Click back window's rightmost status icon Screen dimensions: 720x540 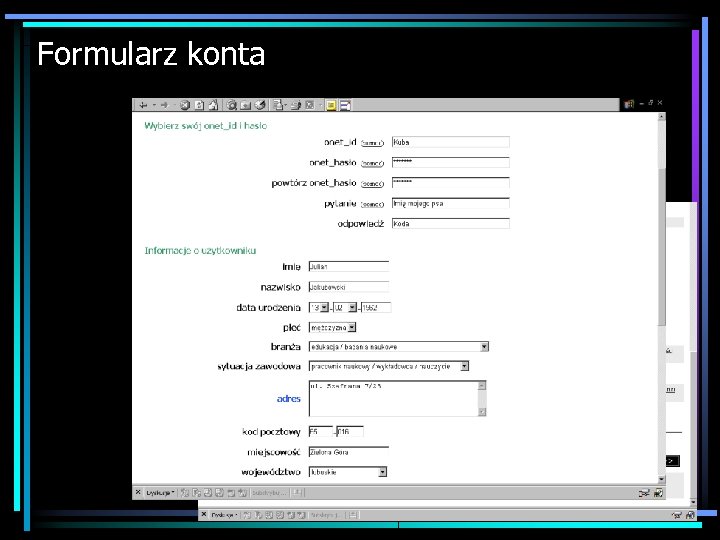point(690,515)
